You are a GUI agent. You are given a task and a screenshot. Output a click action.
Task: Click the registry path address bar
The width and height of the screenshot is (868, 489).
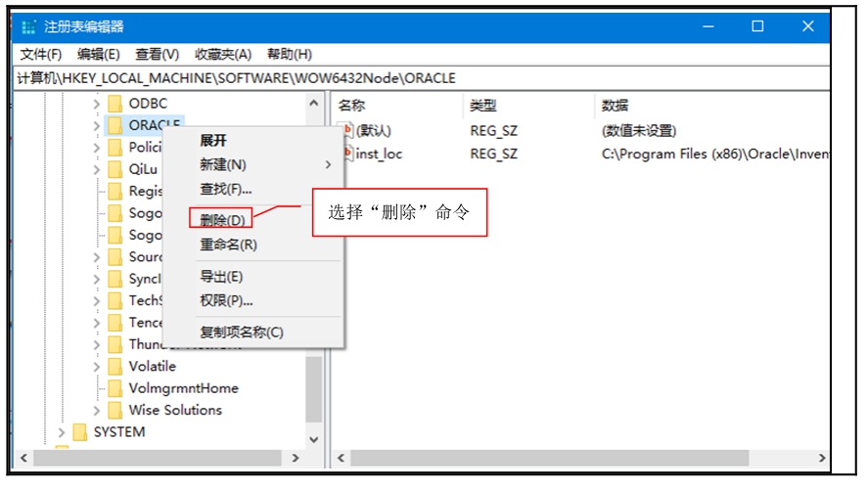click(422, 78)
